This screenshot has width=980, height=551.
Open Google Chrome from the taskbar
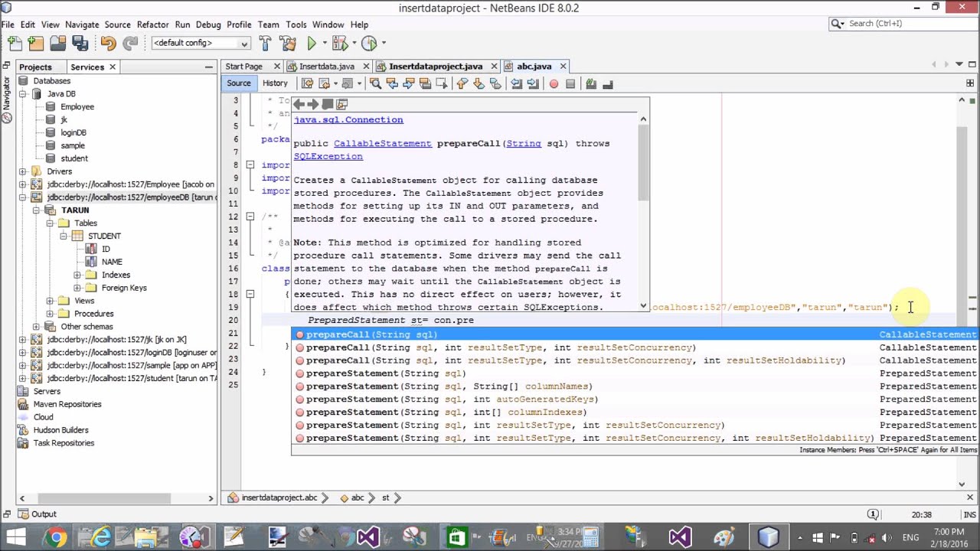pyautogui.click(x=56, y=537)
